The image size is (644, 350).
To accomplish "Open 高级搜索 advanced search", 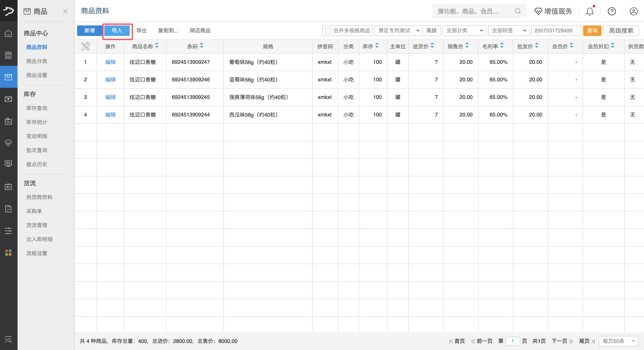I will 621,30.
